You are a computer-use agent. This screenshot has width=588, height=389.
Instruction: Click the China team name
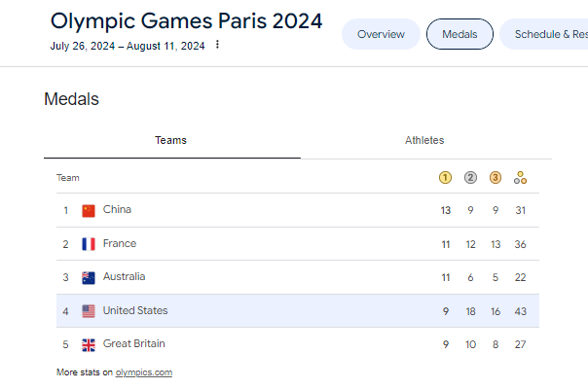[x=117, y=210]
